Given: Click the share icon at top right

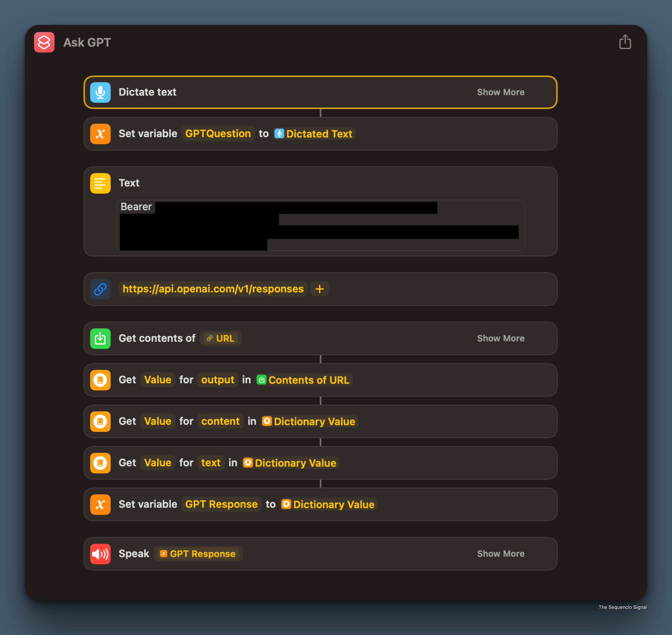Looking at the screenshot, I should pos(625,42).
